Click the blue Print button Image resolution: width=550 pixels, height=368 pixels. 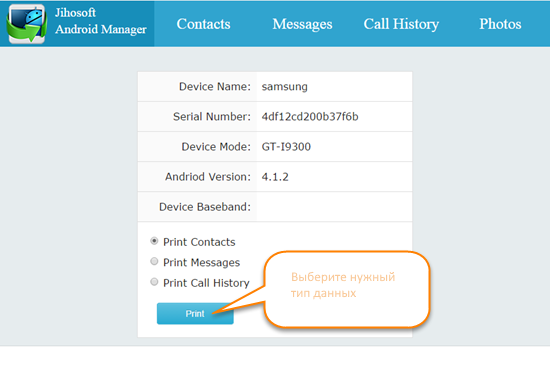pyautogui.click(x=195, y=314)
